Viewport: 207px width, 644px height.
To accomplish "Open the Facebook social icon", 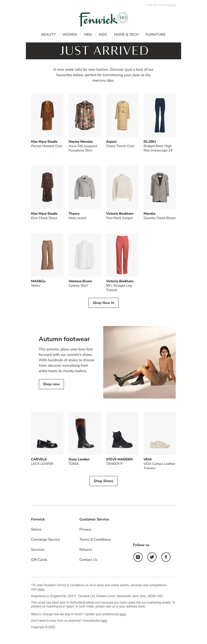I will (166, 557).
